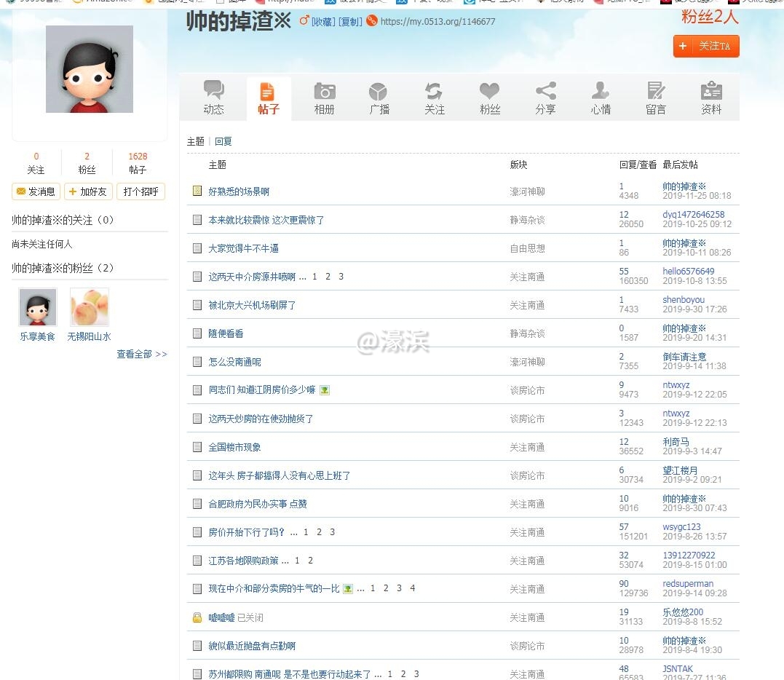Select the 帖子 posts tab

click(x=269, y=97)
